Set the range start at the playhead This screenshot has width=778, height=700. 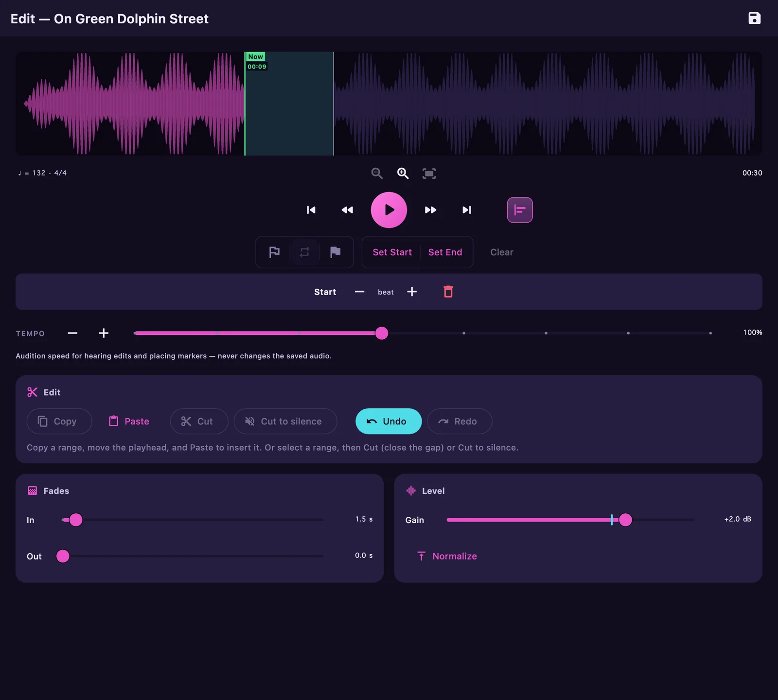point(392,252)
